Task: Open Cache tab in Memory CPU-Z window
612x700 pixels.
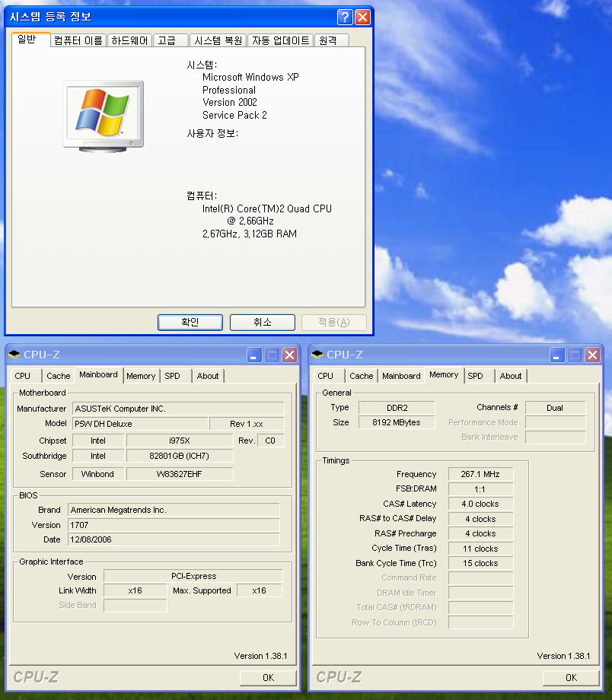Action: pyautogui.click(x=362, y=376)
